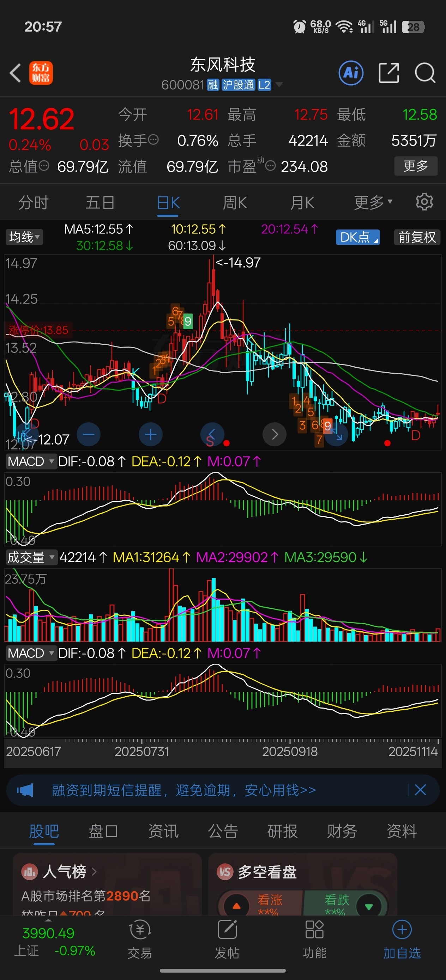Image resolution: width=446 pixels, height=980 pixels.
Task: Tap the battery status indicator
Action: [413, 27]
